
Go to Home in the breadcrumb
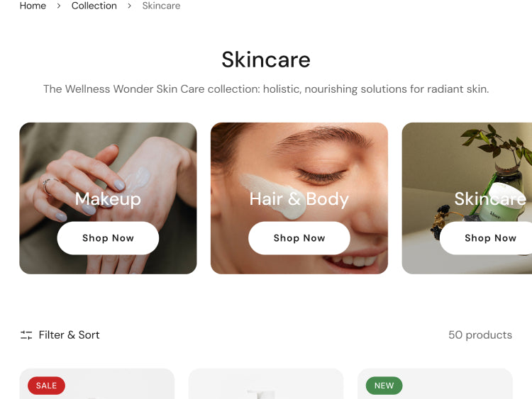33,6
